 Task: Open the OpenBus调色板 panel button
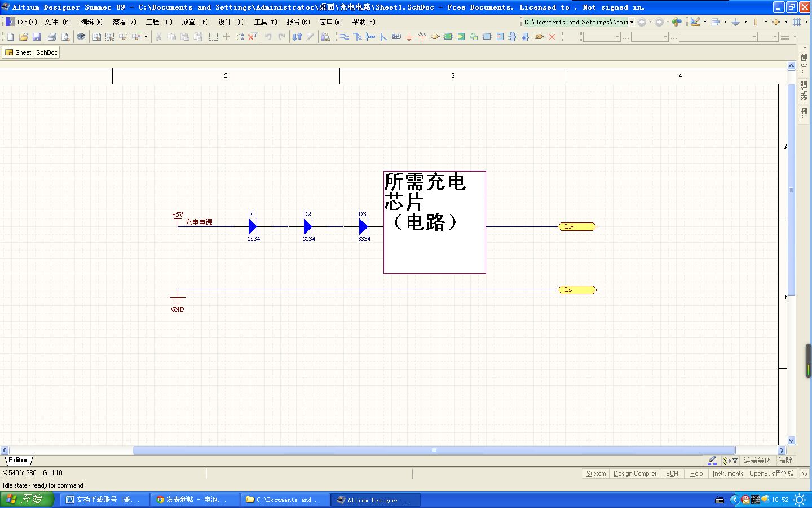771,474
